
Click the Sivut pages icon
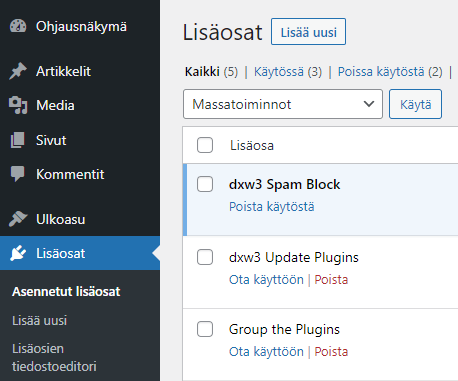[x=18, y=140]
